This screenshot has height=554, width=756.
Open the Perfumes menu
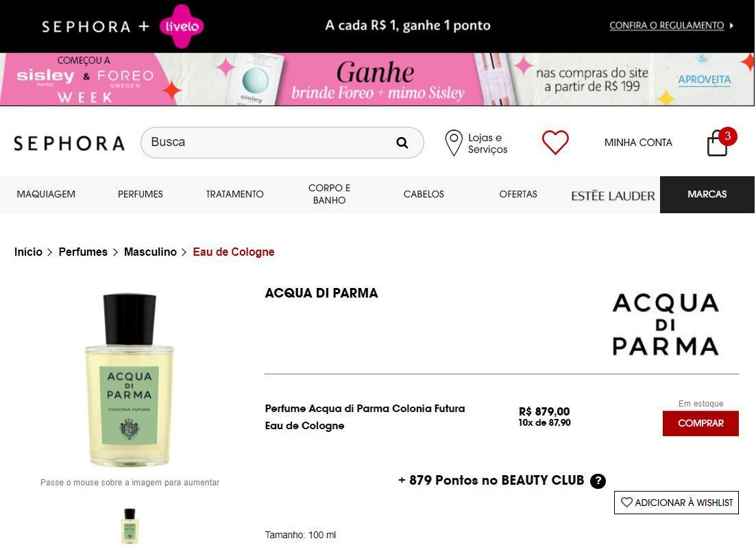[141, 194]
